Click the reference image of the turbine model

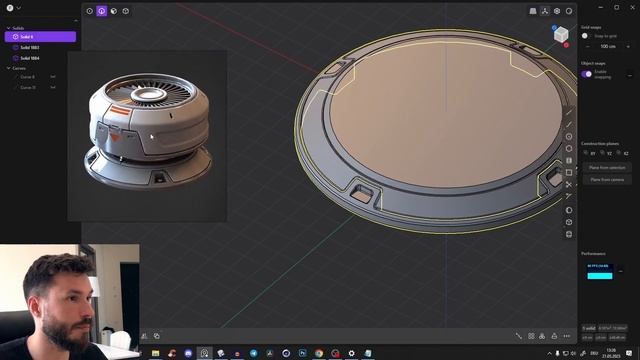(x=147, y=136)
